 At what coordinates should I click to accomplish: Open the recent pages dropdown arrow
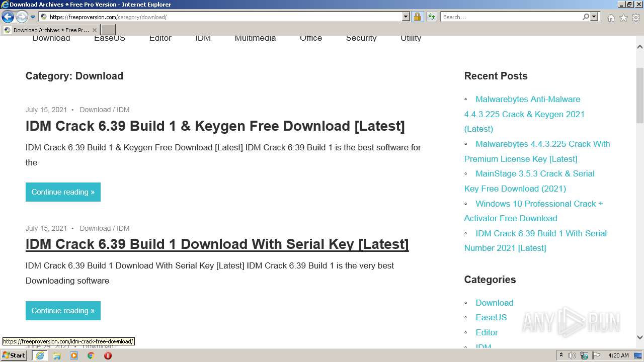(33, 17)
